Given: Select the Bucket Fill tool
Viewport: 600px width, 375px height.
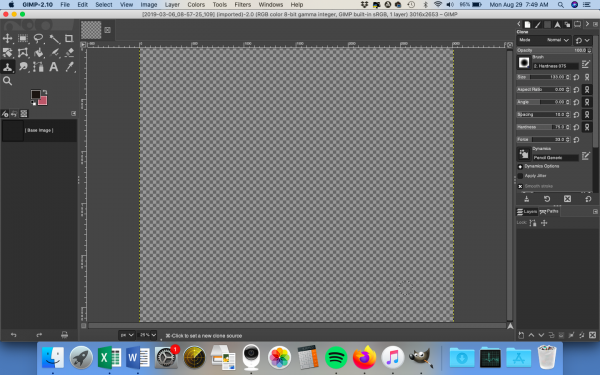Looking at the screenshot, I should (x=38, y=52).
